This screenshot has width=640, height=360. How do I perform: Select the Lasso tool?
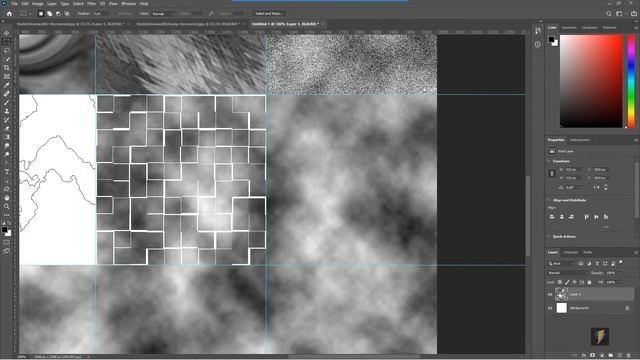(7, 50)
